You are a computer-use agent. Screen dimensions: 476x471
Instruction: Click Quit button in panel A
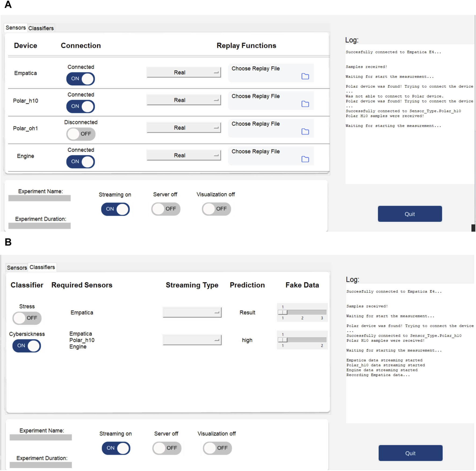[410, 214]
